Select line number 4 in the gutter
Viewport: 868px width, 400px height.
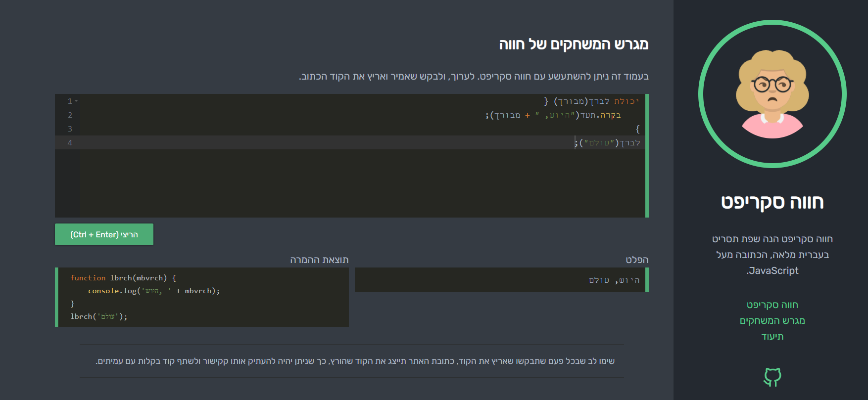point(70,143)
